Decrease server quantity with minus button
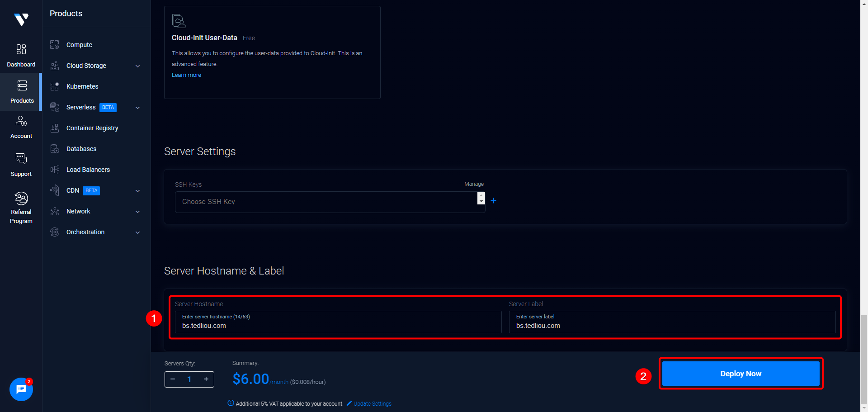The width and height of the screenshot is (868, 412). tap(173, 379)
